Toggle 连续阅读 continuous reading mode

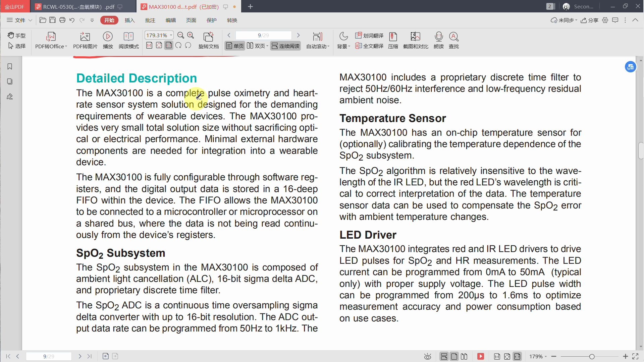(x=285, y=46)
